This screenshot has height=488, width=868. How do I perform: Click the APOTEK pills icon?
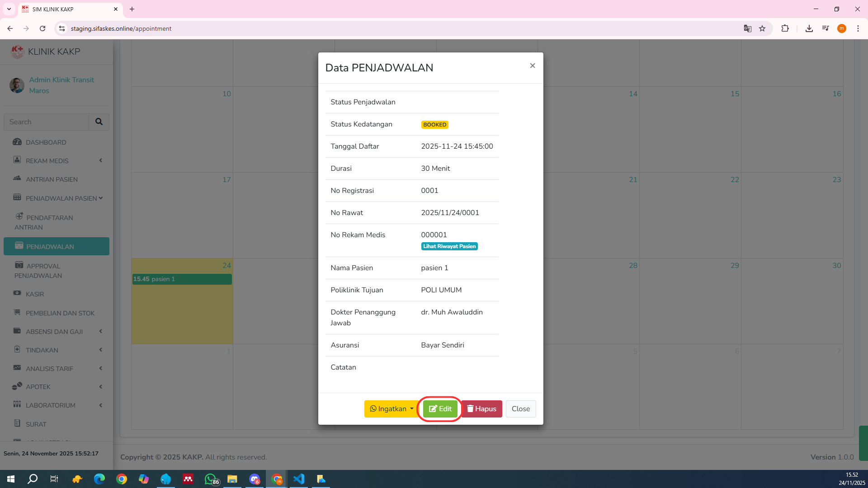click(17, 386)
